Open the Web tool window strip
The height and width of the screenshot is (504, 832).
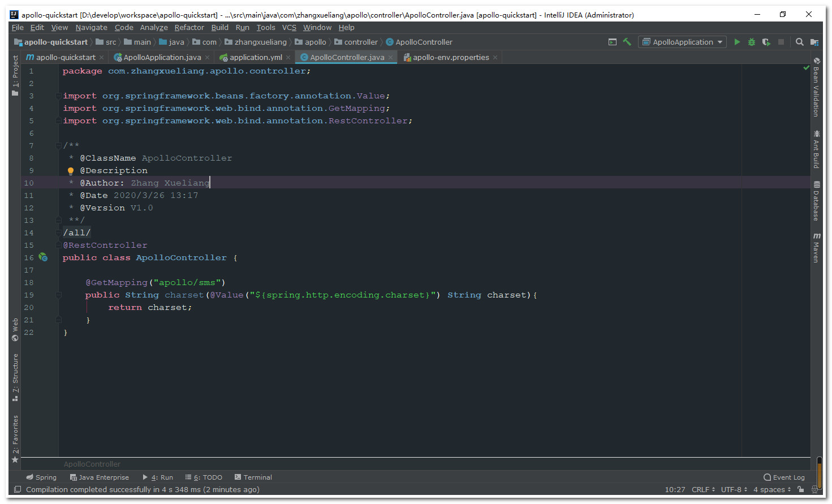(15, 330)
